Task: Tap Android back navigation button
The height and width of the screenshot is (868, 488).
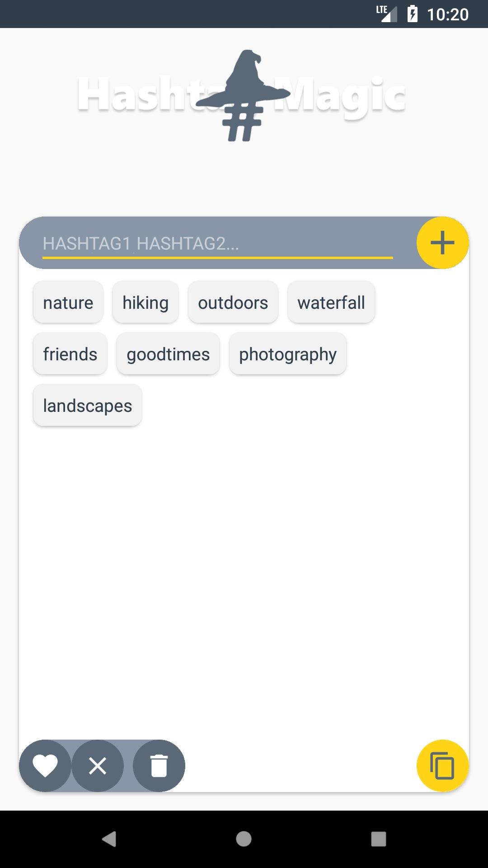Action: [x=109, y=839]
